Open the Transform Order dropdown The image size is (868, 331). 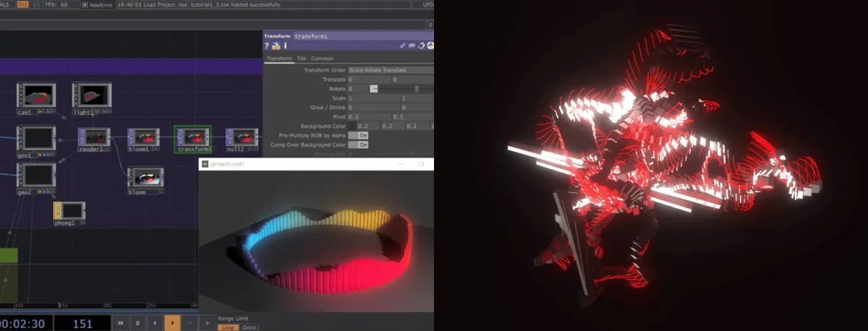point(391,70)
